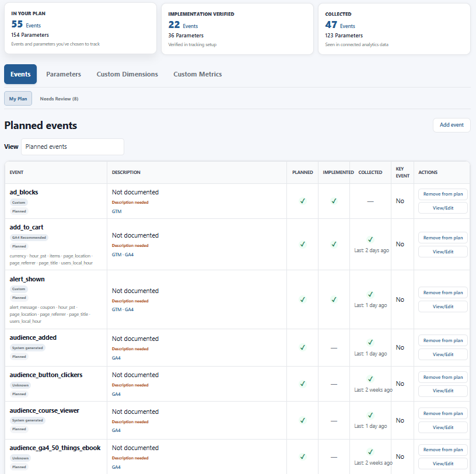Select the My Plan sub-tab

coord(18,99)
